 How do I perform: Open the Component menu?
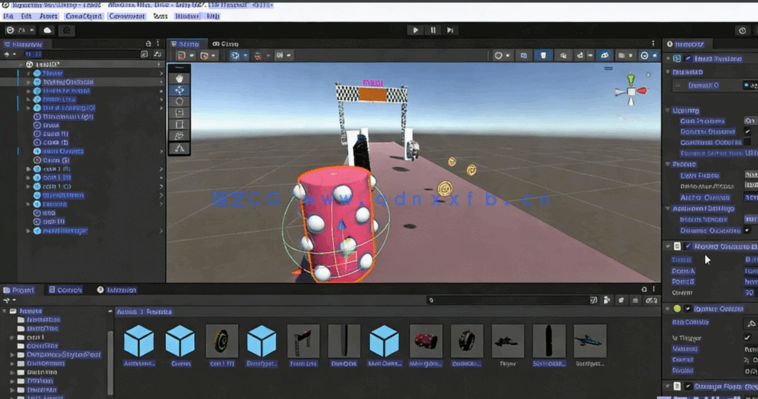pyautogui.click(x=127, y=16)
